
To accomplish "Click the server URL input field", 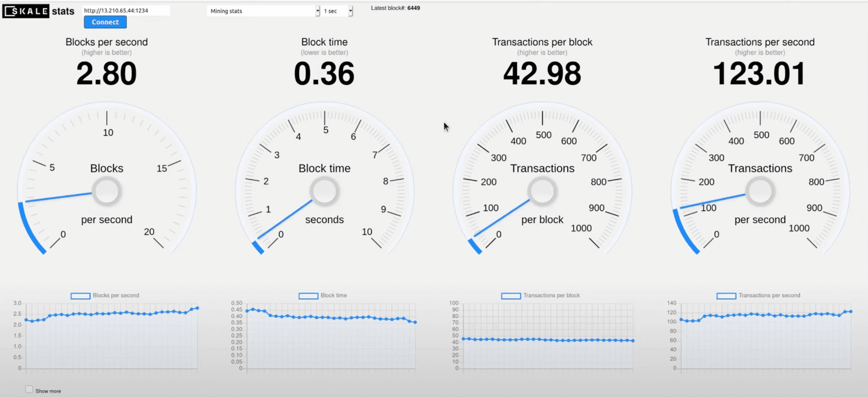I will coord(126,10).
